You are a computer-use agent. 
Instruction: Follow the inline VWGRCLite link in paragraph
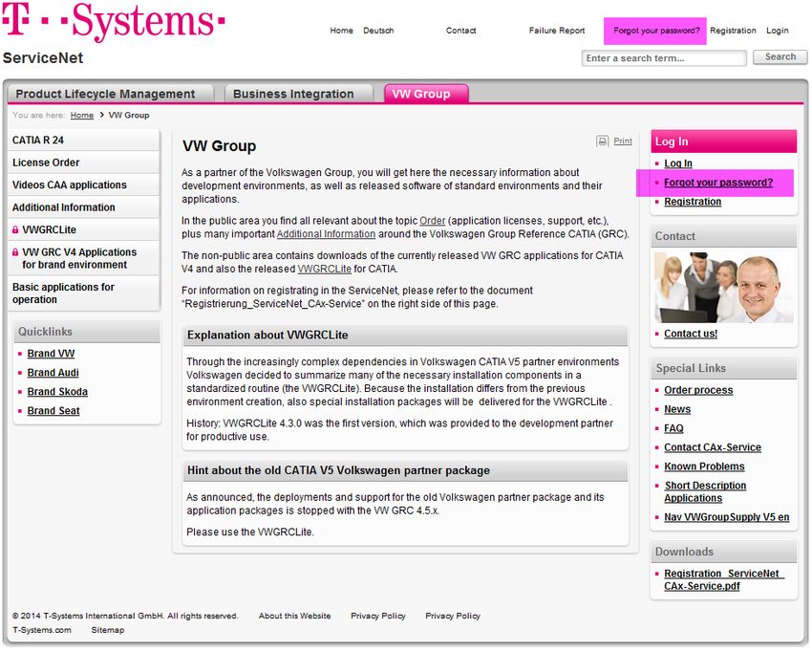[324, 269]
